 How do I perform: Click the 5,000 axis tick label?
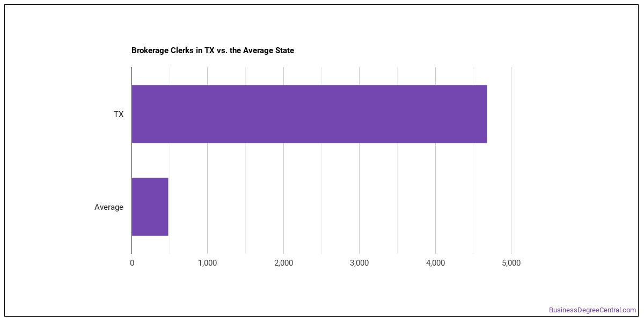pyautogui.click(x=511, y=263)
